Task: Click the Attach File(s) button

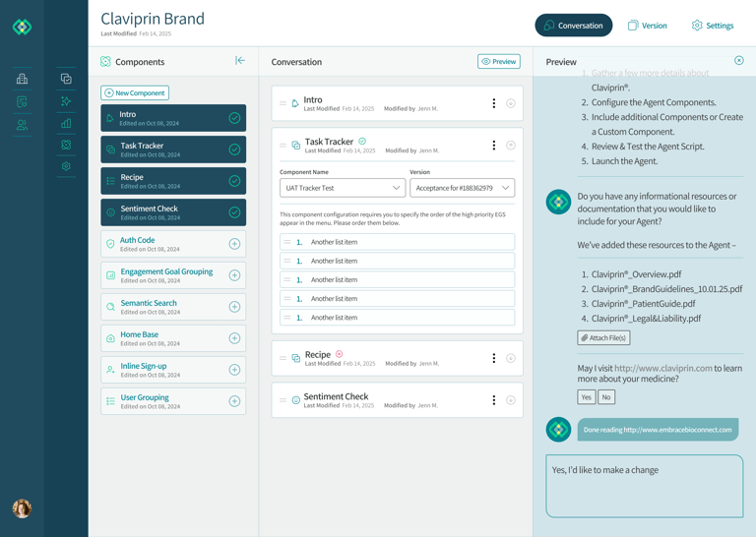Action: pos(603,337)
